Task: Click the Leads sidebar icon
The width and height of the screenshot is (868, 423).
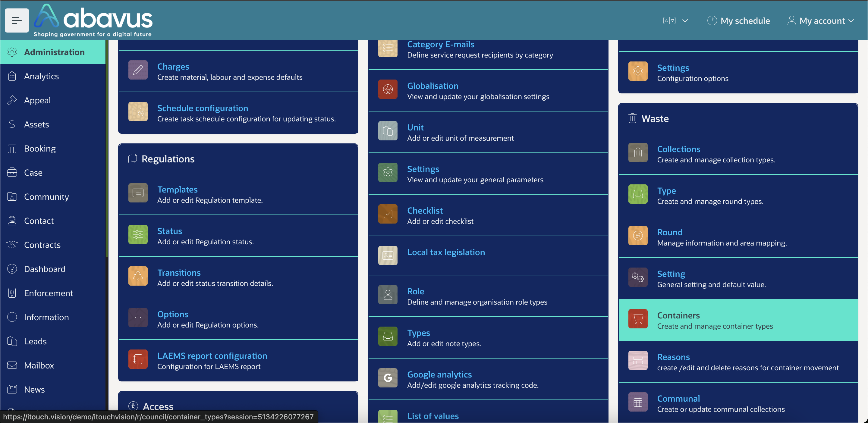Action: click(x=12, y=341)
